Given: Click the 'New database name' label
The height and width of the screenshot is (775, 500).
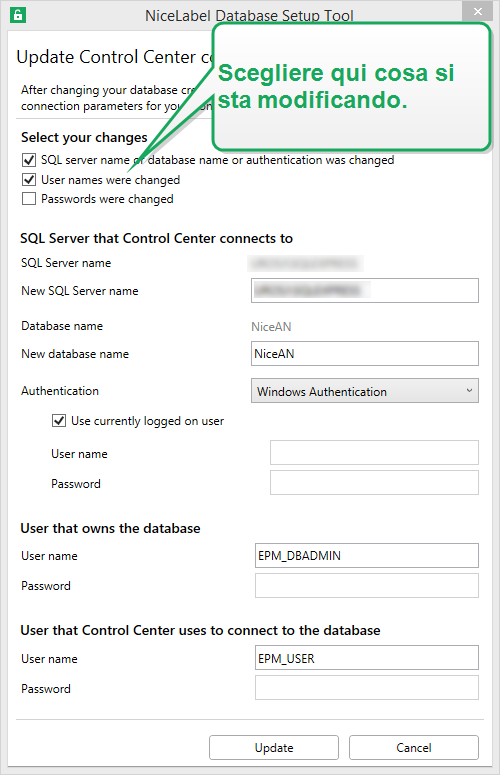Looking at the screenshot, I should (75, 354).
